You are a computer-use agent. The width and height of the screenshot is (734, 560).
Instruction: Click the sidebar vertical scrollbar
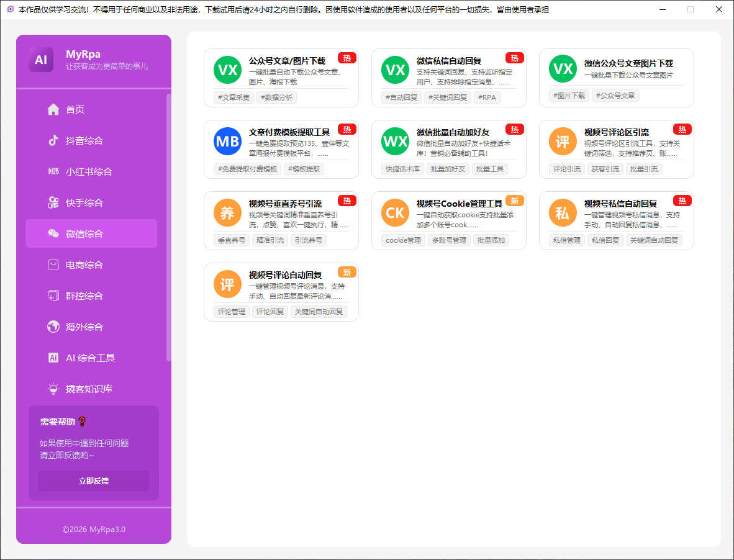pos(168,227)
